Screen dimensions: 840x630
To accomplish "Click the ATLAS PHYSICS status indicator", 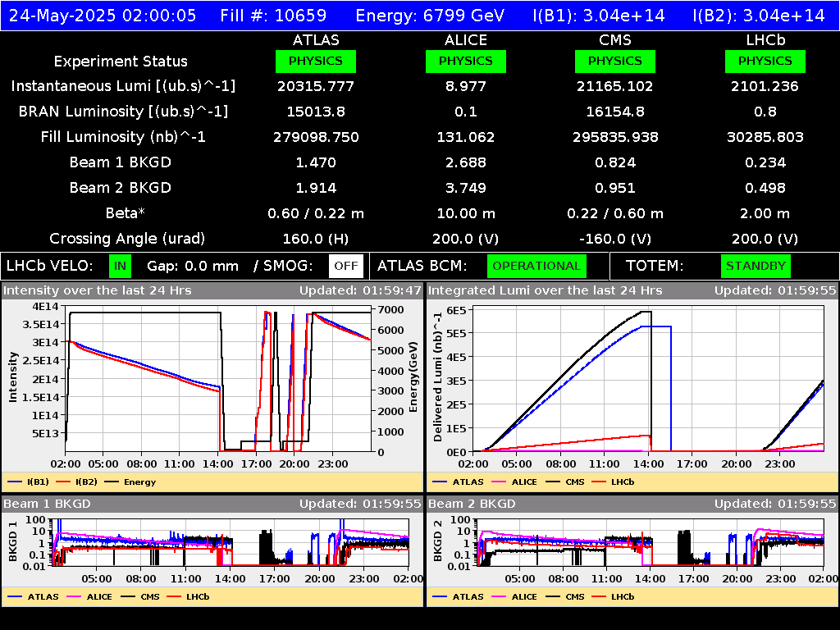I will point(316,61).
